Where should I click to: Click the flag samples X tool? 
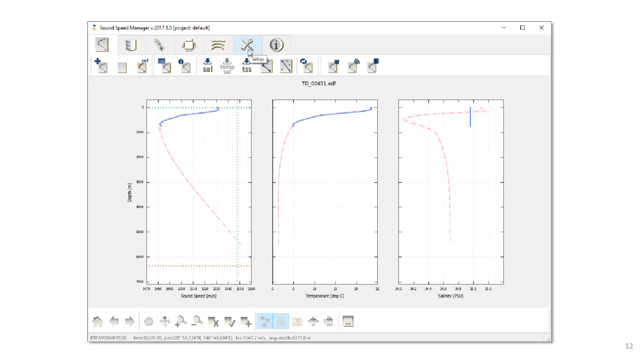213,321
